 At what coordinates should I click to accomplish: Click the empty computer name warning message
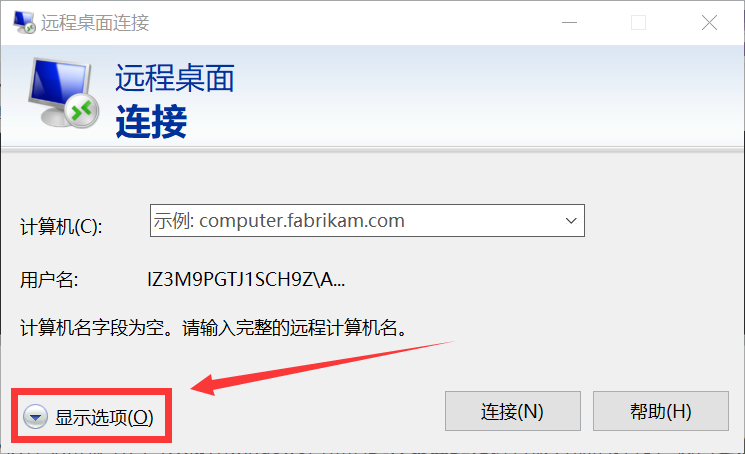213,328
